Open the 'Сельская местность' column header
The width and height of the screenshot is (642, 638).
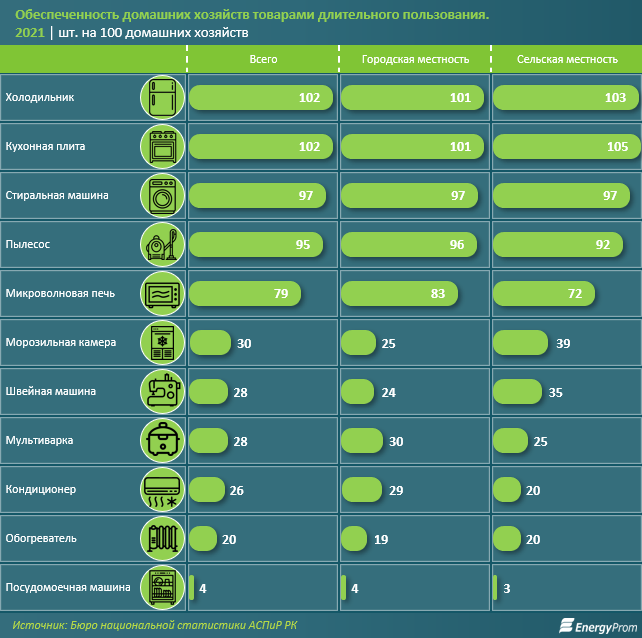pyautogui.click(x=567, y=59)
